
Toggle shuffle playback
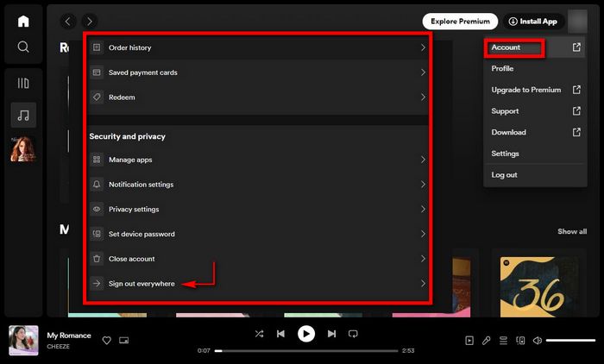point(259,334)
